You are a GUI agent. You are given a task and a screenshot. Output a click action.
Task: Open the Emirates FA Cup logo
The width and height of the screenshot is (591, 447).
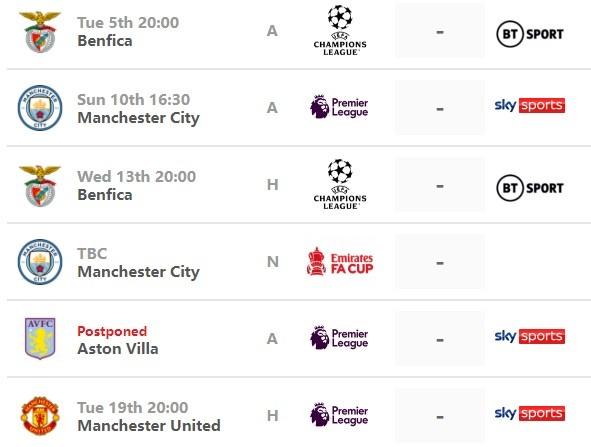[x=340, y=261]
